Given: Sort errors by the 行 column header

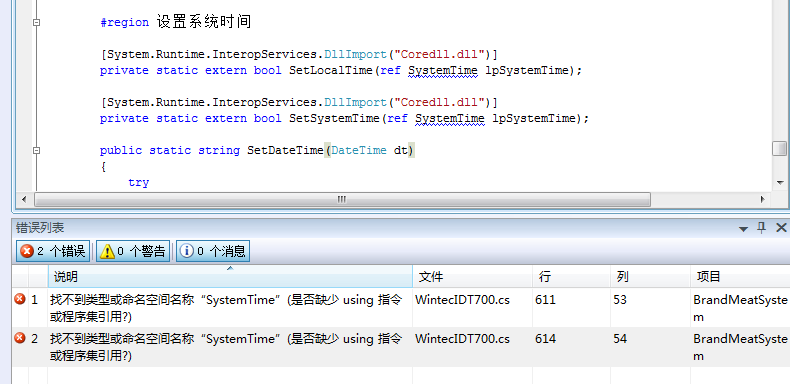Looking at the screenshot, I should pos(571,277).
